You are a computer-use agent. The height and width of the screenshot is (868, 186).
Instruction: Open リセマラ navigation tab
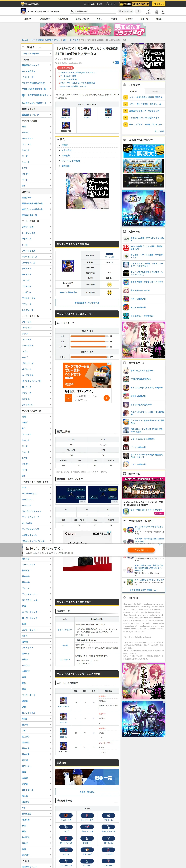[x=129, y=19]
